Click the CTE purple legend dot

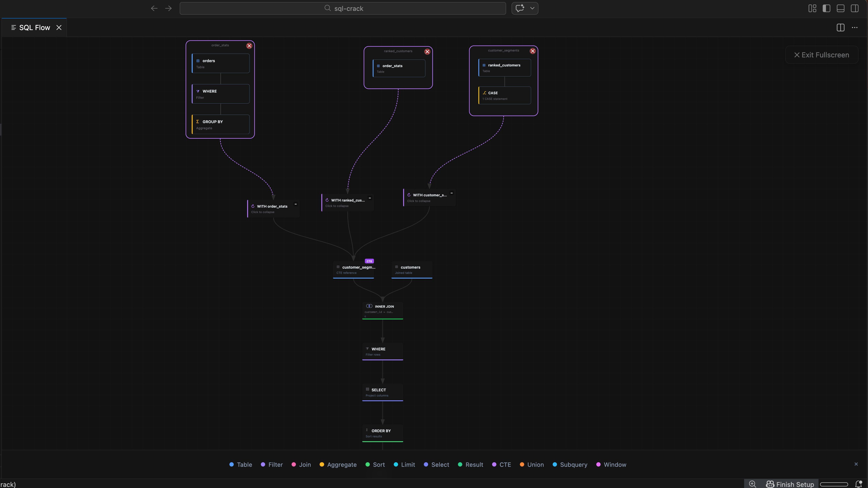[x=494, y=465]
